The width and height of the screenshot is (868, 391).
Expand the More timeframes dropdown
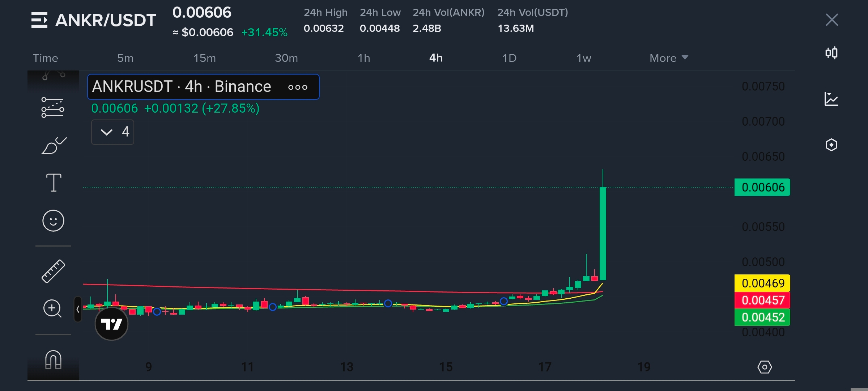pos(669,58)
